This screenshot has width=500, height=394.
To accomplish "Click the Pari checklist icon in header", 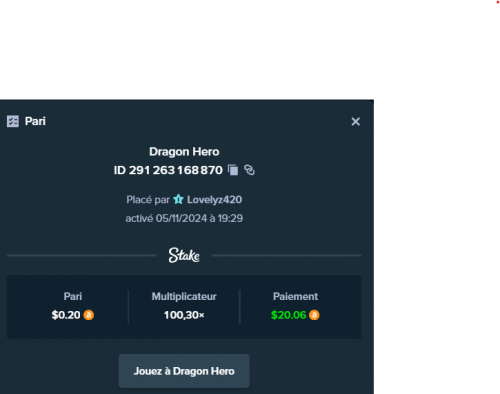I will [x=13, y=121].
